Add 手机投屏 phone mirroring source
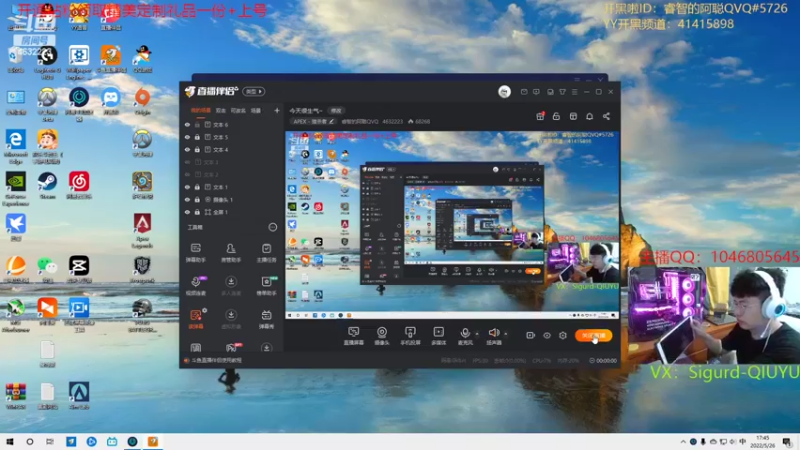The height and width of the screenshot is (450, 800). click(x=410, y=336)
